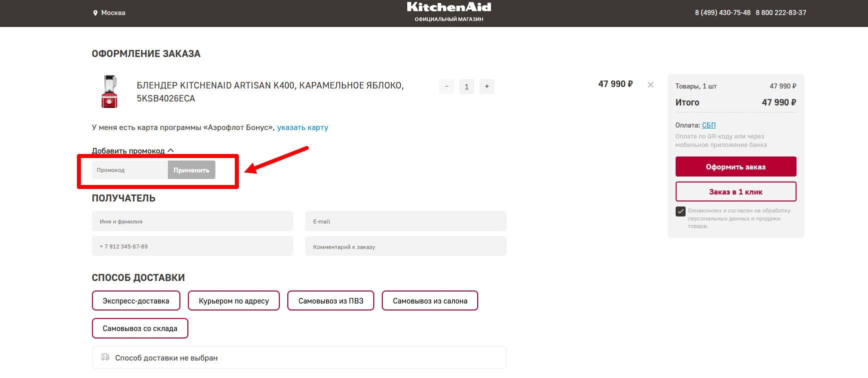Screen dimensions: 868x378
Task: Click the location pin icon next to Москва
Action: pos(95,13)
